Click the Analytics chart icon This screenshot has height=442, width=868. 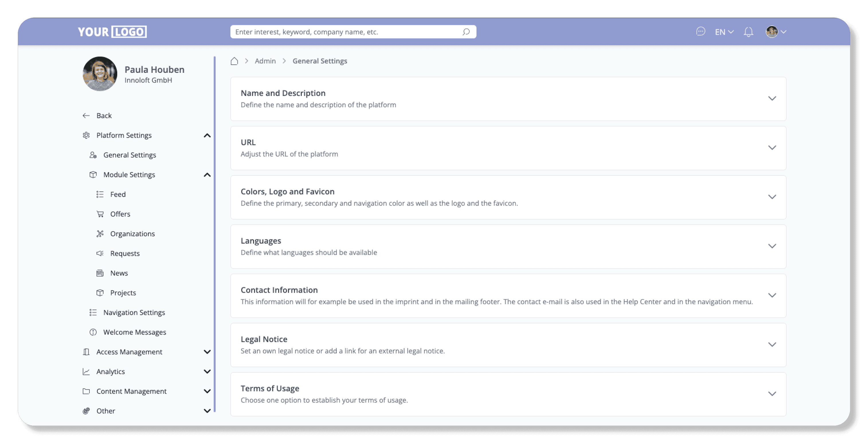tap(86, 371)
